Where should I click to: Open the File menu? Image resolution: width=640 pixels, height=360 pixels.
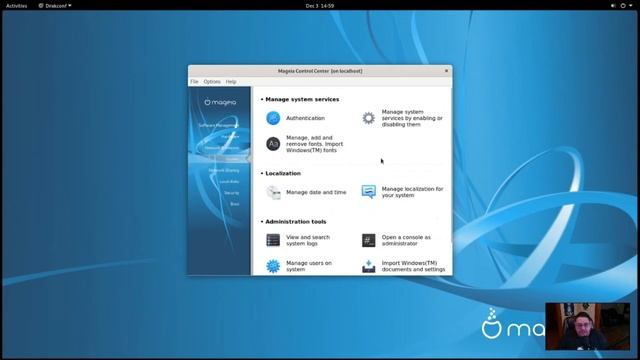point(194,82)
